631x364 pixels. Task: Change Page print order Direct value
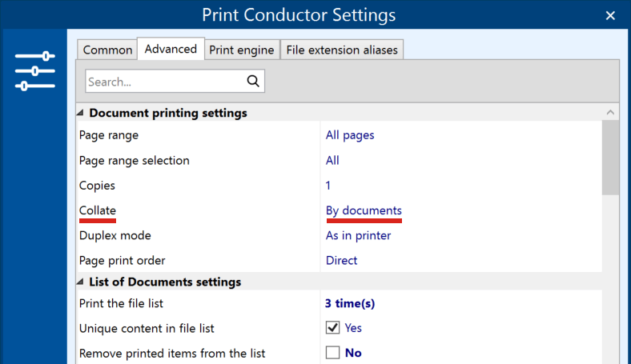tap(341, 260)
